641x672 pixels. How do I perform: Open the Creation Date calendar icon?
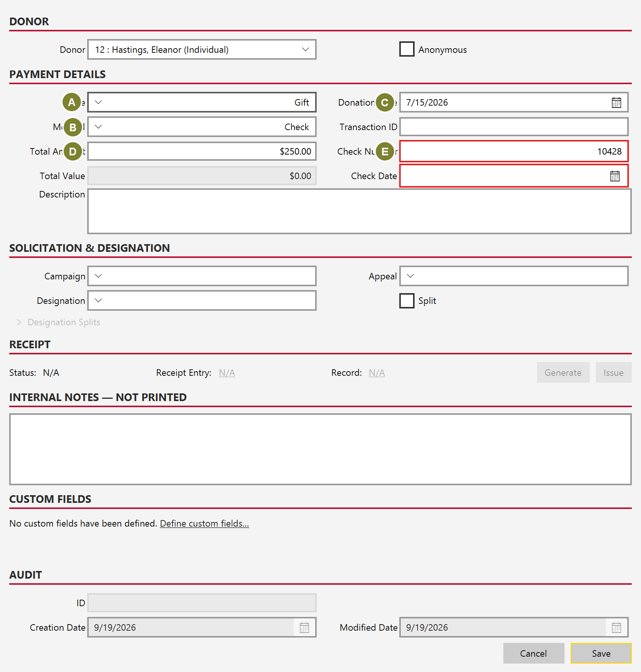[304, 628]
